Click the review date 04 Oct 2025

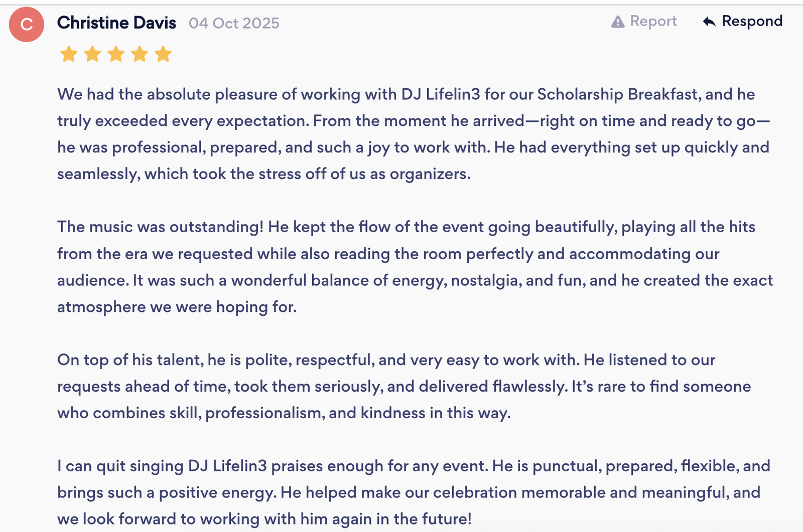click(x=234, y=23)
